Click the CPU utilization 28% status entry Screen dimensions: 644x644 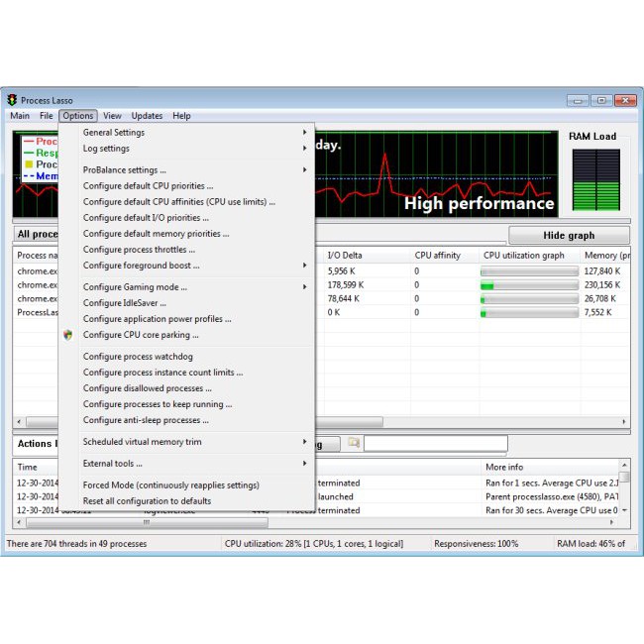pyautogui.click(x=314, y=544)
